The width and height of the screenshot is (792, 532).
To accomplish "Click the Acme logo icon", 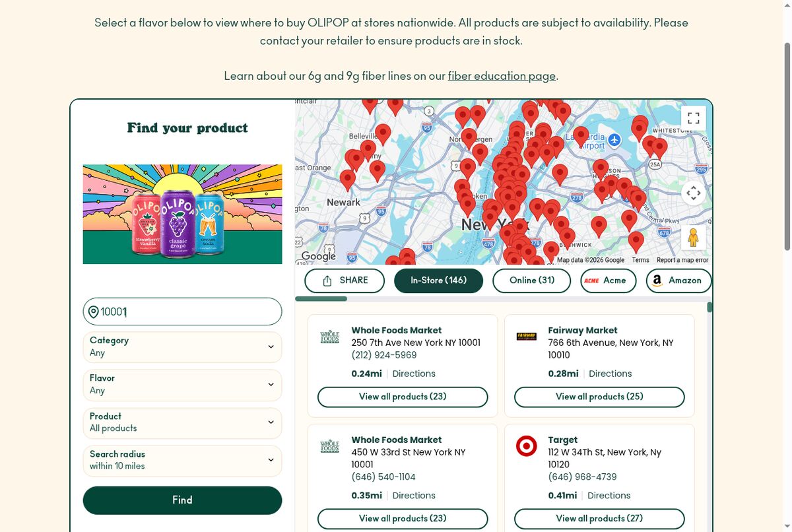I will [591, 281].
